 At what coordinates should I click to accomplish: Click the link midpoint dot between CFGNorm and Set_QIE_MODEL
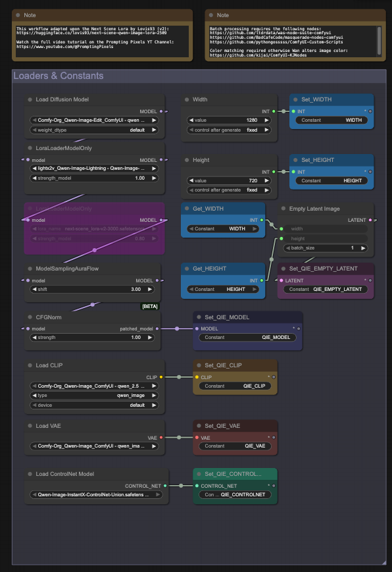(177, 329)
